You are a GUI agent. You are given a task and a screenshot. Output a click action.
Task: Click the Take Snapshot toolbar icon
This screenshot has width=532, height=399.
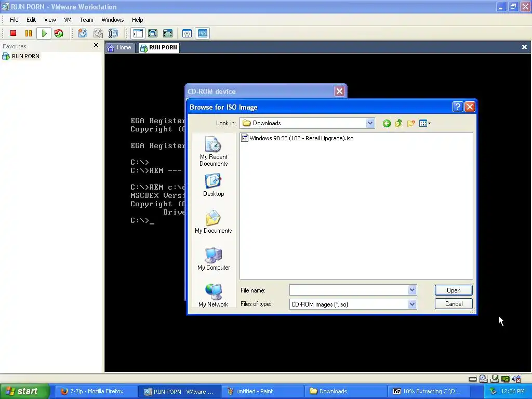coord(83,33)
